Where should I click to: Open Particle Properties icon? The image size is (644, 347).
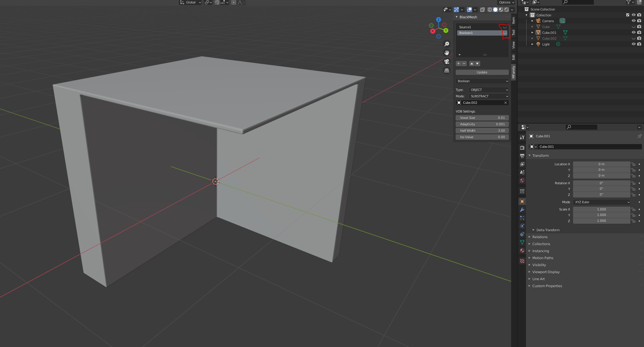[x=522, y=218]
